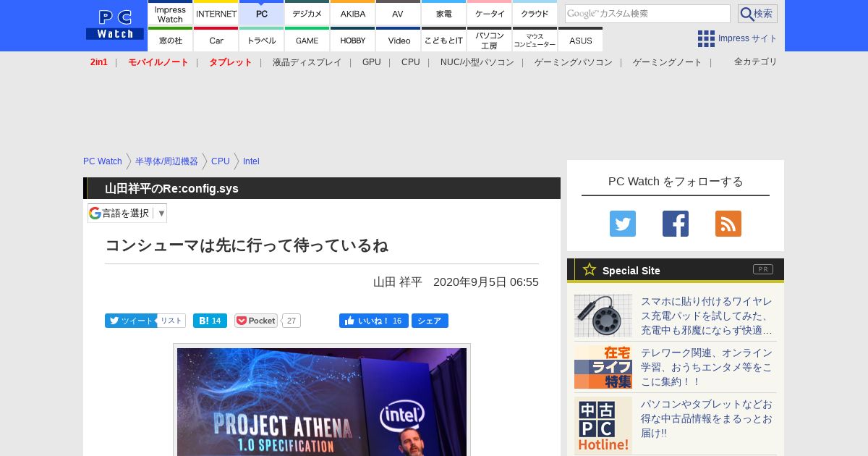Click the リスト button next to ツイート

(x=171, y=321)
